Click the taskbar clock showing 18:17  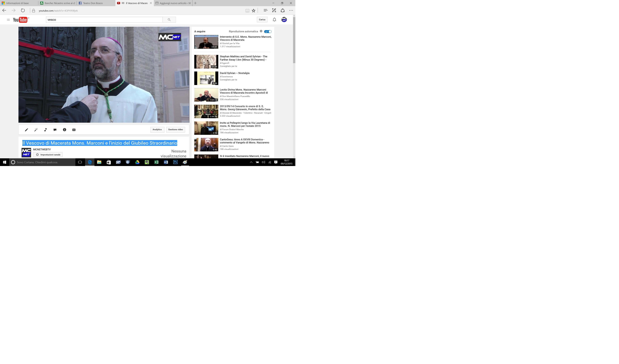point(286,162)
